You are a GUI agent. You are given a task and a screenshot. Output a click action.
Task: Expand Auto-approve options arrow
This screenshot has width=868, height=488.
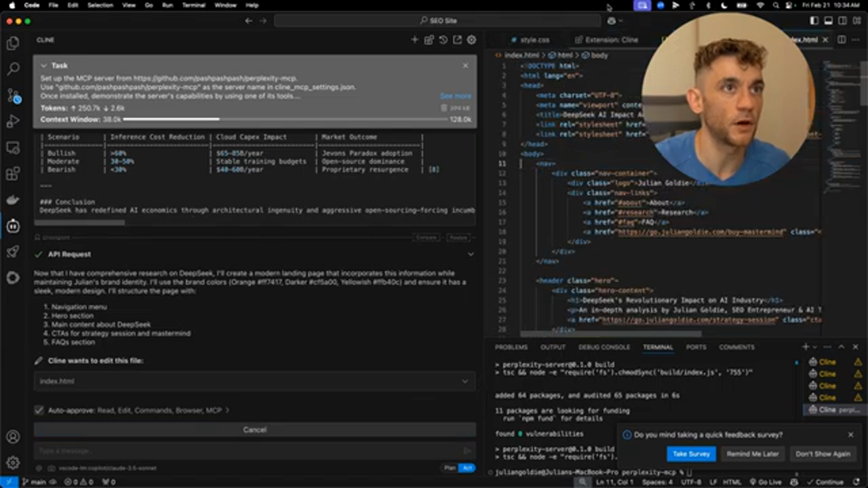tap(228, 410)
